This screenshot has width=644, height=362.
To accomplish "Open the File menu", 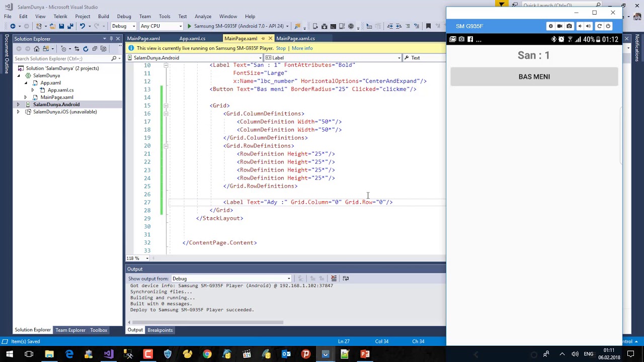I will pos(8,16).
